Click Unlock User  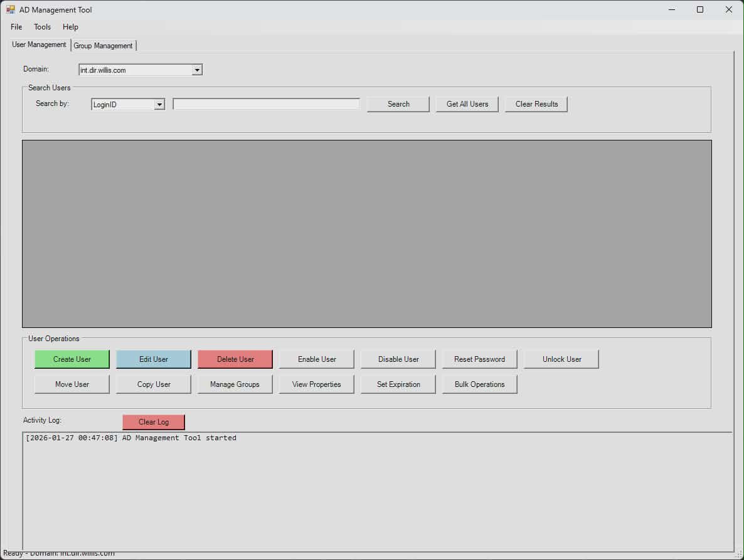tap(561, 359)
